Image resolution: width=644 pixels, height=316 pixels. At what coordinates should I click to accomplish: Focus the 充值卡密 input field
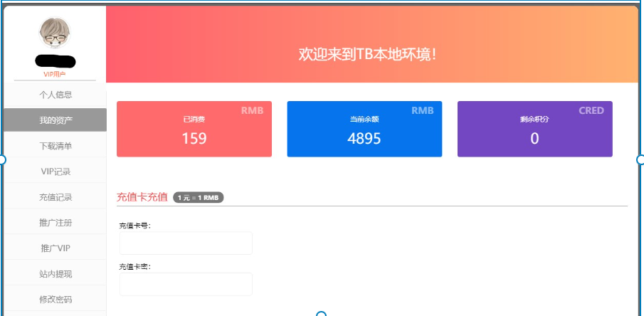pos(186,284)
